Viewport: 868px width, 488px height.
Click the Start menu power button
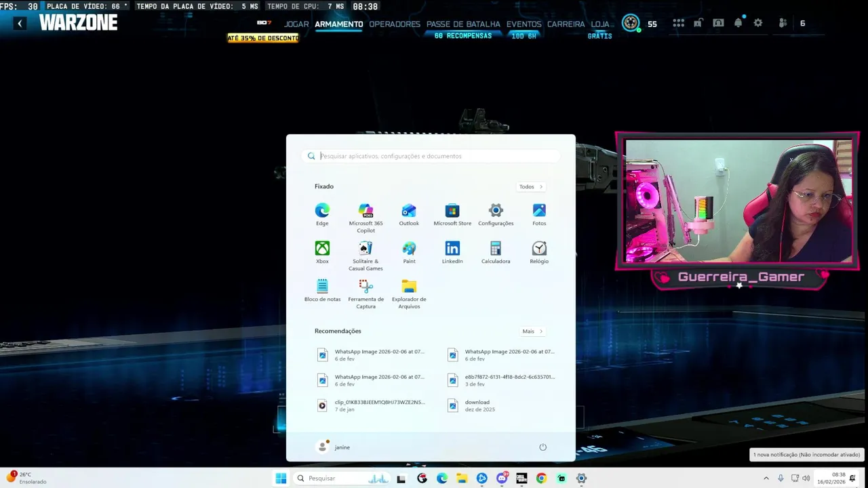(x=542, y=447)
